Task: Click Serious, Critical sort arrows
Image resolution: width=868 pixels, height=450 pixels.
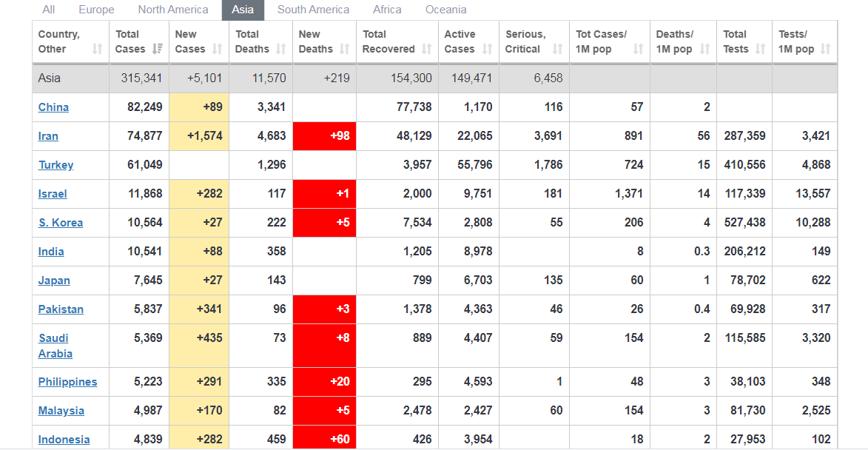Action: click(558, 49)
